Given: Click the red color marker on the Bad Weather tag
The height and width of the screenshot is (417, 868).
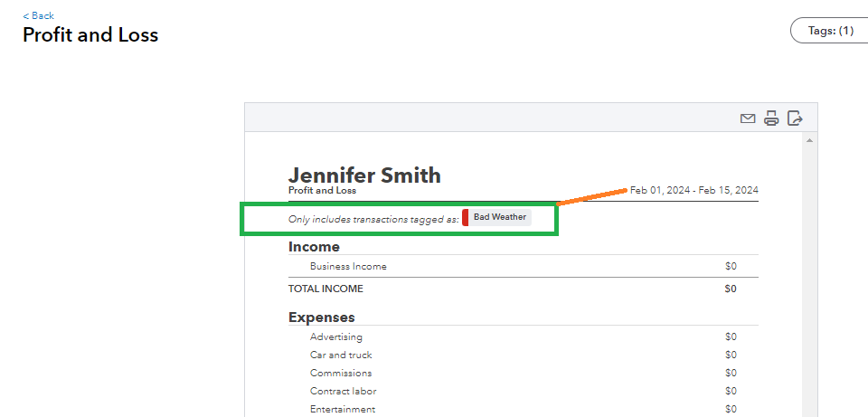Looking at the screenshot, I should point(465,217).
